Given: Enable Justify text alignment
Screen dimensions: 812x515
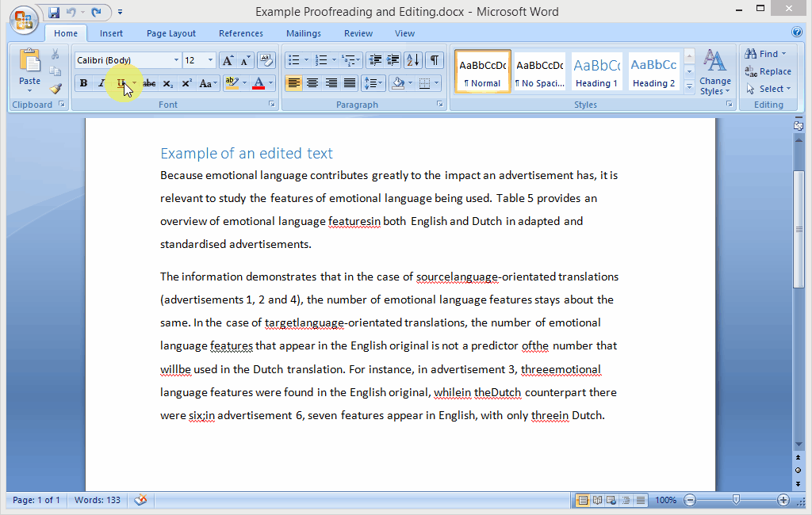Looking at the screenshot, I should click(x=350, y=83).
